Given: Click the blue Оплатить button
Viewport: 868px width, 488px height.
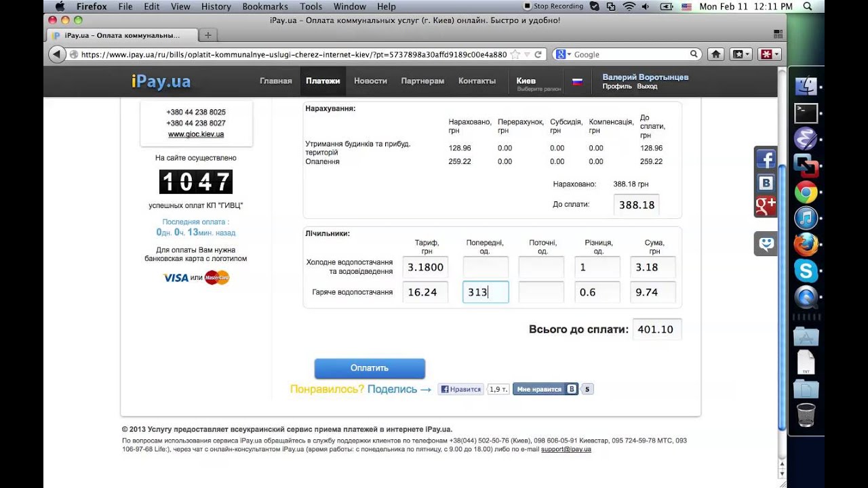Looking at the screenshot, I should click(x=370, y=368).
